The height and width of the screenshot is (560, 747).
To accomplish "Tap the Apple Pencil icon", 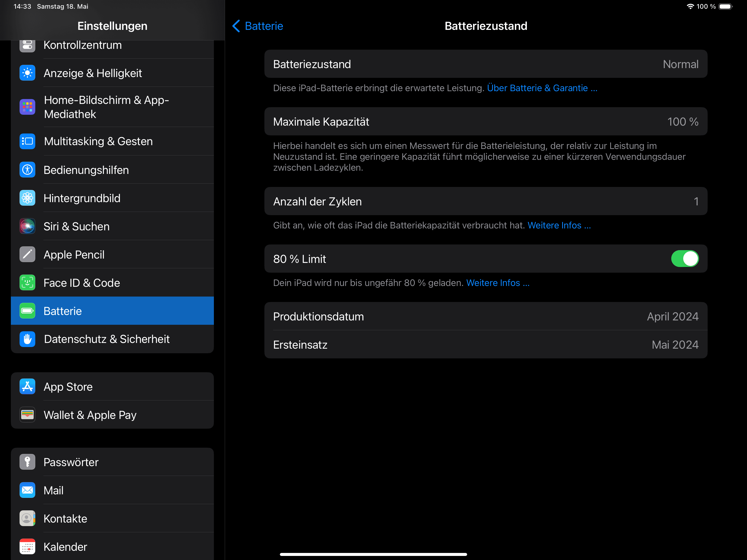I will [x=27, y=254].
